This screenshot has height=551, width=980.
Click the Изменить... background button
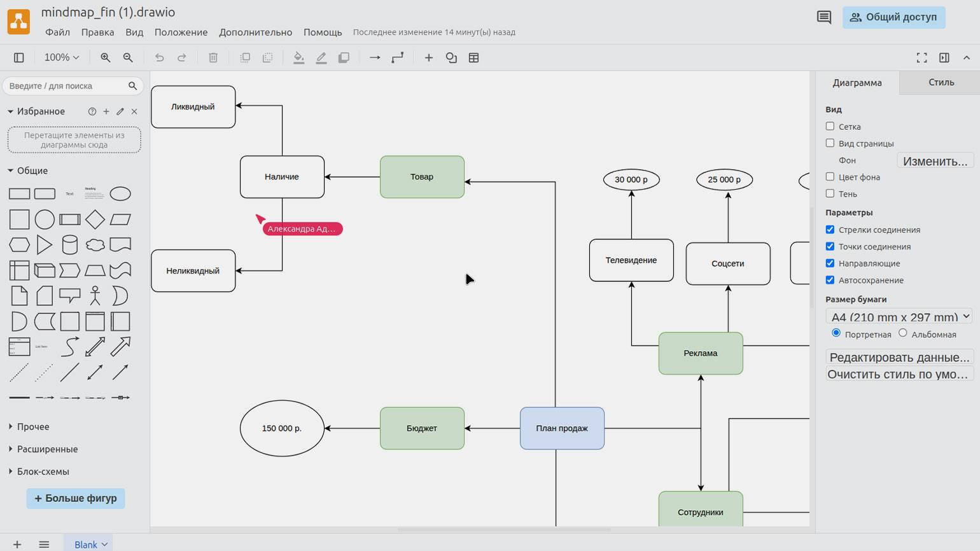point(935,161)
